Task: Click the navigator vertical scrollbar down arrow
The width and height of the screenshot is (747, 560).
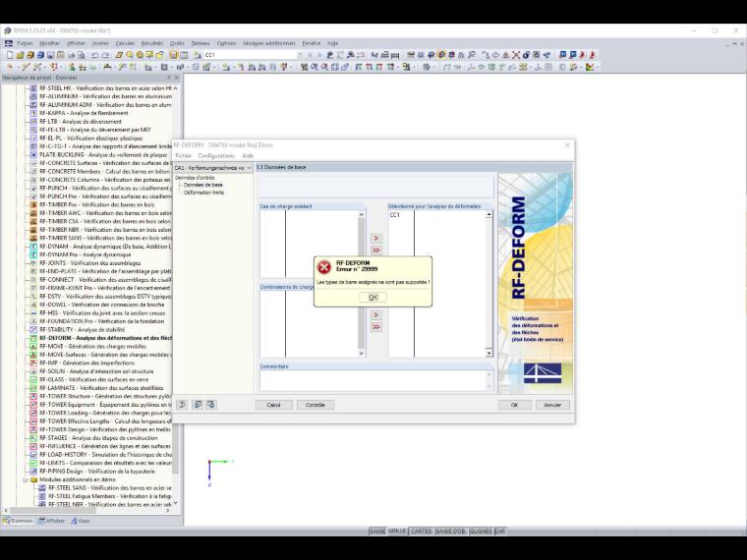Action: click(175, 503)
